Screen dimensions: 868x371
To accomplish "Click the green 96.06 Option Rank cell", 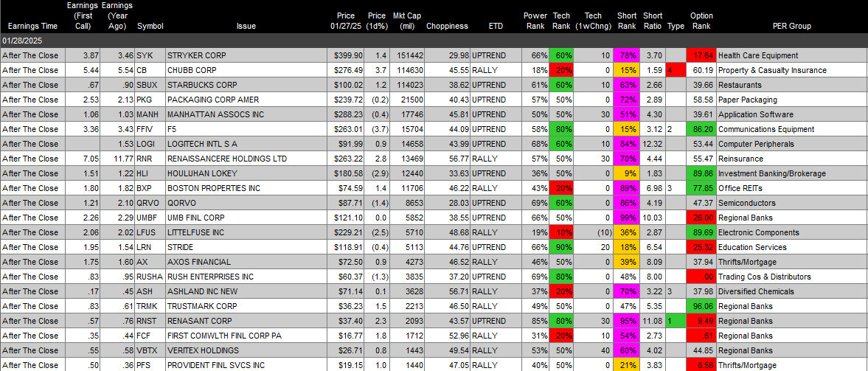I will point(701,305).
